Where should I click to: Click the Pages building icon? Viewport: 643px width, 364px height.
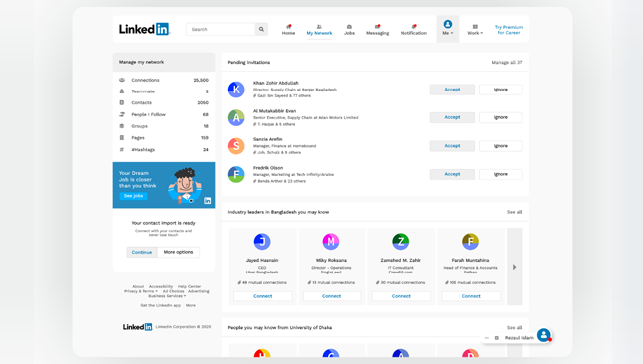coord(122,138)
